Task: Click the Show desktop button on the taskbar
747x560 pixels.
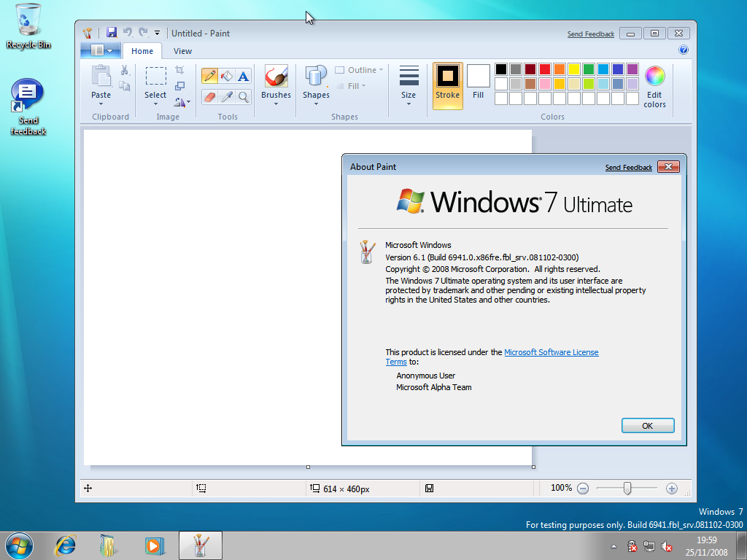Action: (x=742, y=545)
